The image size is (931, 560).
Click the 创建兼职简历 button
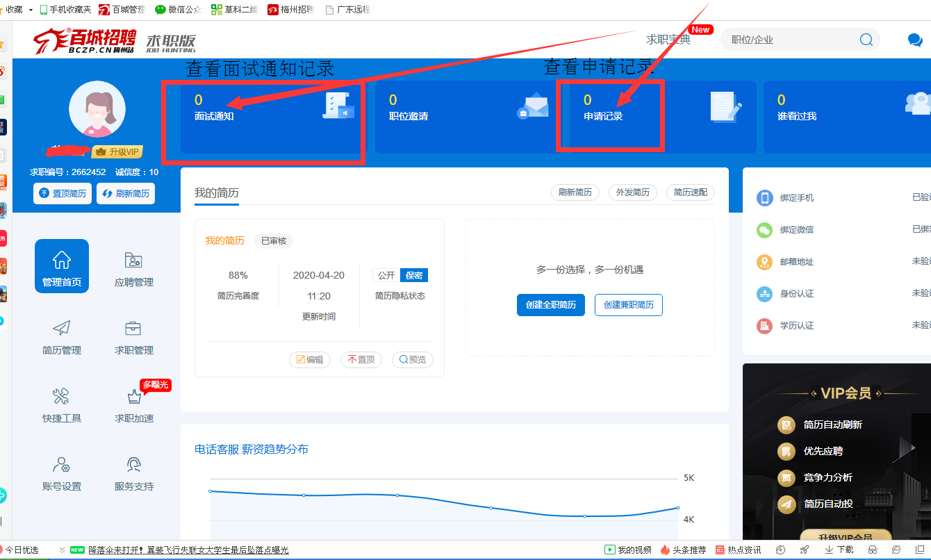(x=628, y=305)
